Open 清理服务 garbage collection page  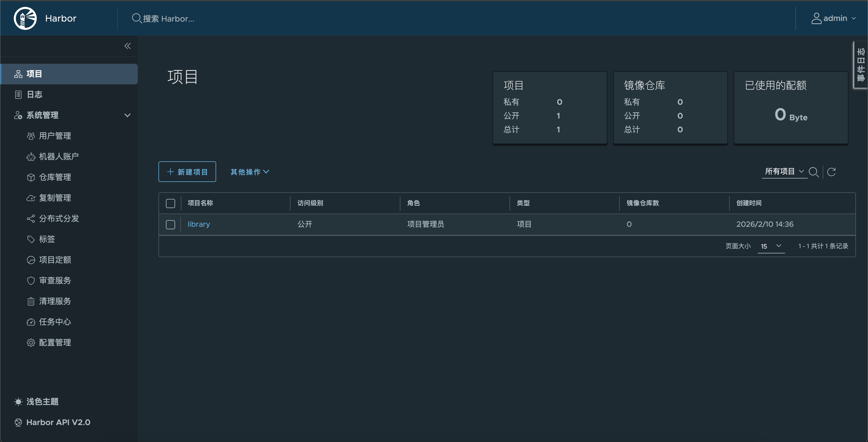click(x=55, y=301)
